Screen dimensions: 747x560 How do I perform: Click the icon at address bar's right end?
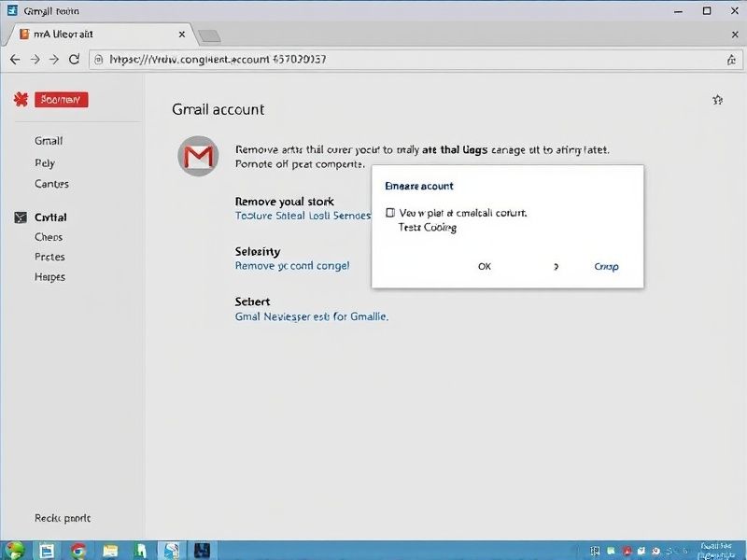731,60
